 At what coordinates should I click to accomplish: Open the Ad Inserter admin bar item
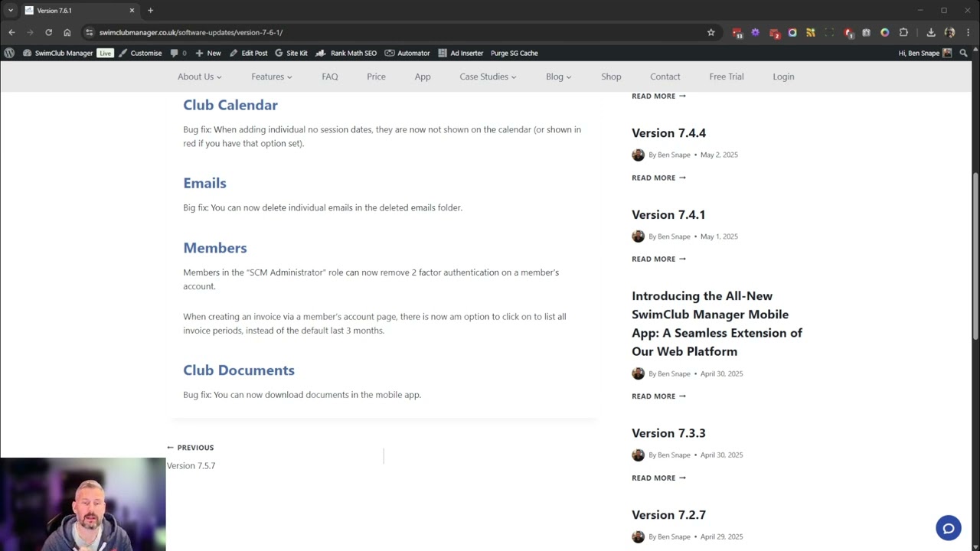click(460, 53)
